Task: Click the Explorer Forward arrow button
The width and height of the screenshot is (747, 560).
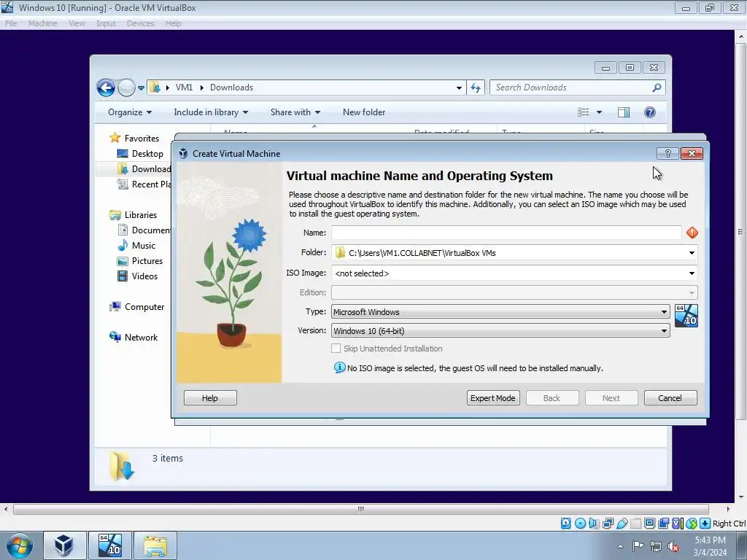Action: tap(126, 87)
